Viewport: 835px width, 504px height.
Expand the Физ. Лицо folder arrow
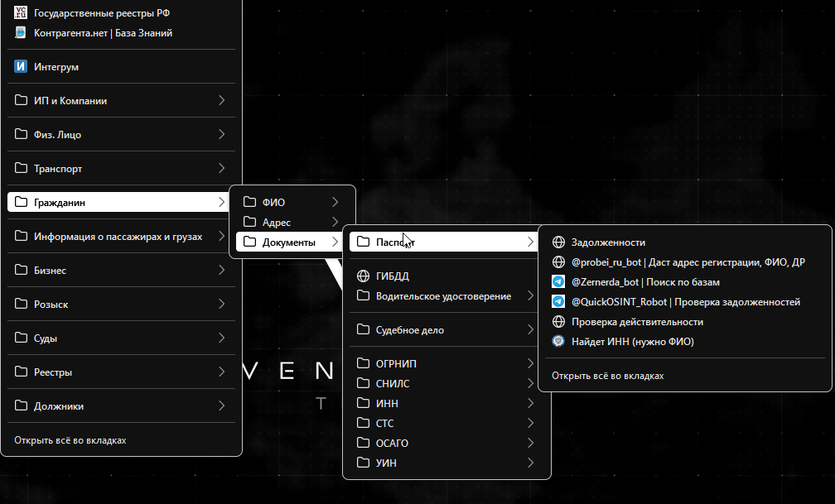(221, 134)
